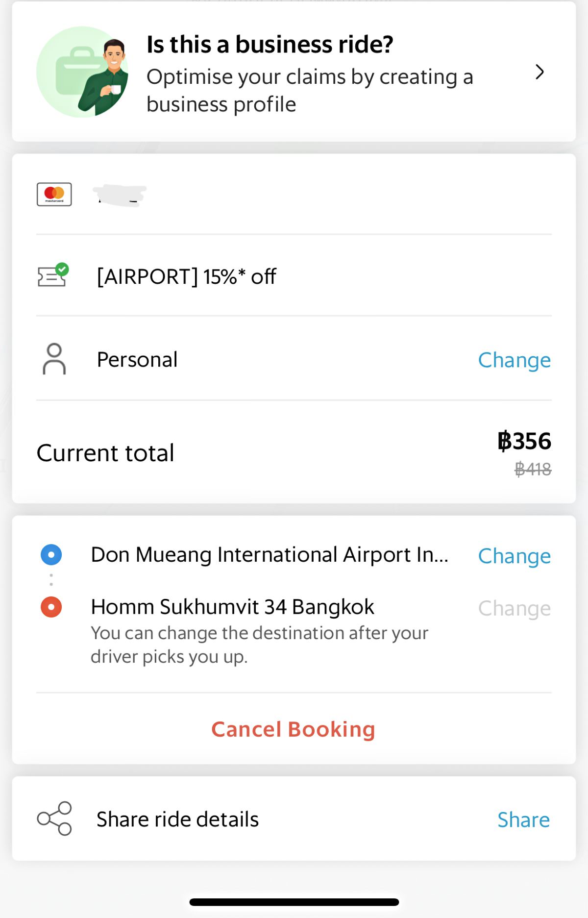Viewport: 588px width, 918px height.
Task: Change the Personal ride profile
Action: 514,360
